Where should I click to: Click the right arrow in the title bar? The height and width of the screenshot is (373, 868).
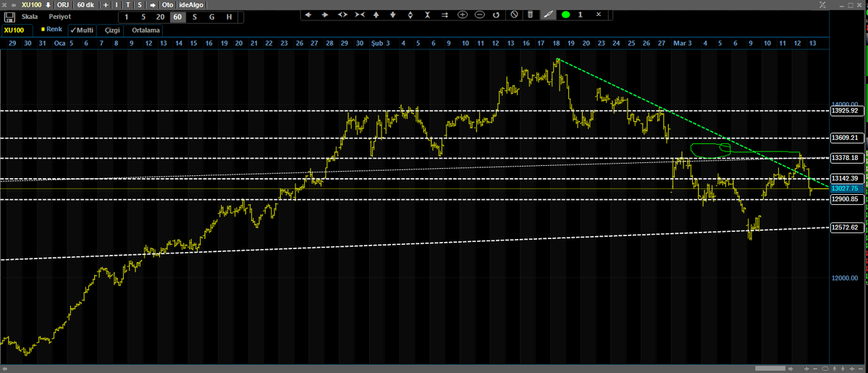point(153,5)
